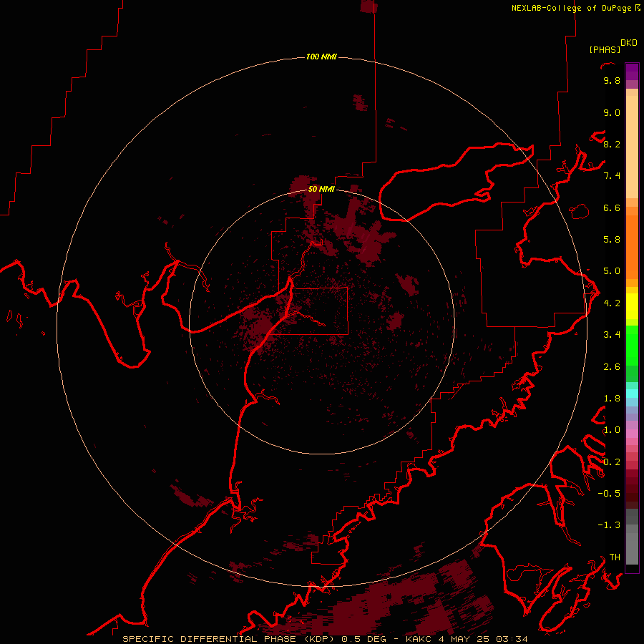644x644 pixels.
Task: Click the -0.5 scale value
Action: click(x=609, y=494)
